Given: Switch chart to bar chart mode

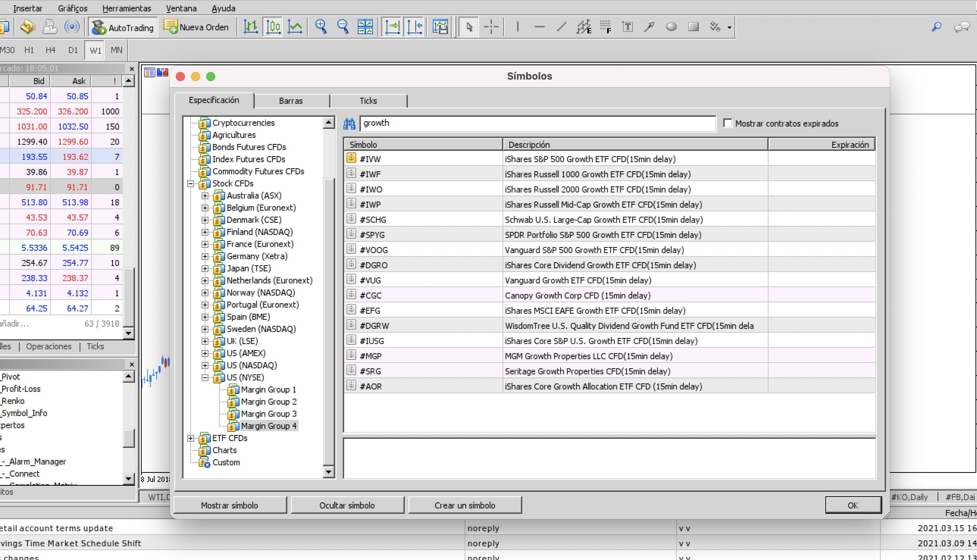Looking at the screenshot, I should pyautogui.click(x=251, y=27).
